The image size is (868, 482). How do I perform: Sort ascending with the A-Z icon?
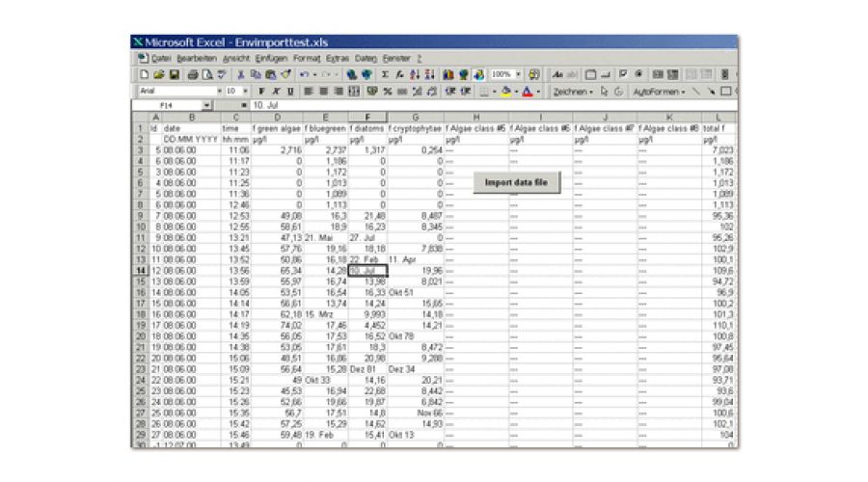(415, 74)
